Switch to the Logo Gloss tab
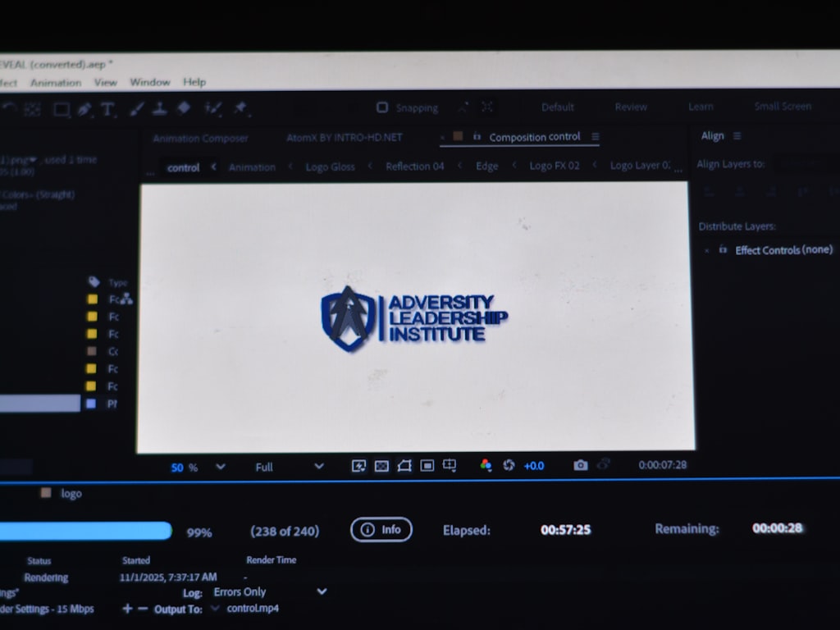Screen dimensions: 840x630 click(x=330, y=167)
